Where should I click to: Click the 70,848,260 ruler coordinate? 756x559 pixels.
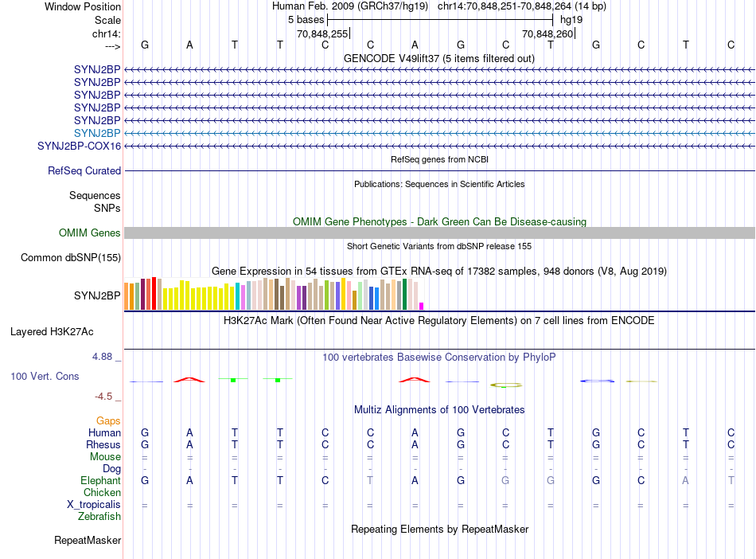tap(548, 33)
